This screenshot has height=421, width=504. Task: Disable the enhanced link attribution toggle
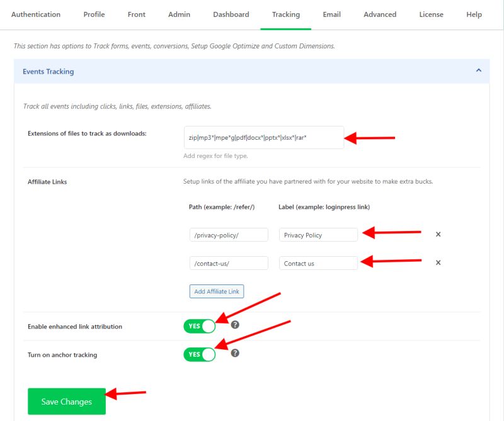tap(200, 326)
